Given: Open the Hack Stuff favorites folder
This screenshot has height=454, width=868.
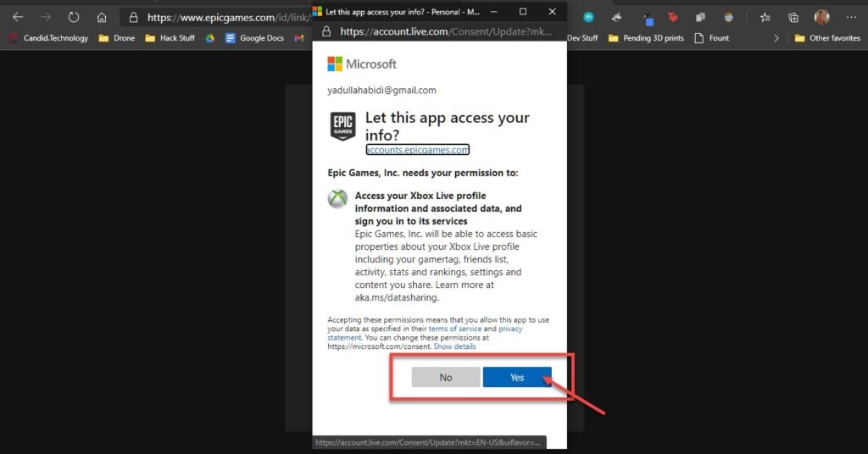Looking at the screenshot, I should point(170,38).
